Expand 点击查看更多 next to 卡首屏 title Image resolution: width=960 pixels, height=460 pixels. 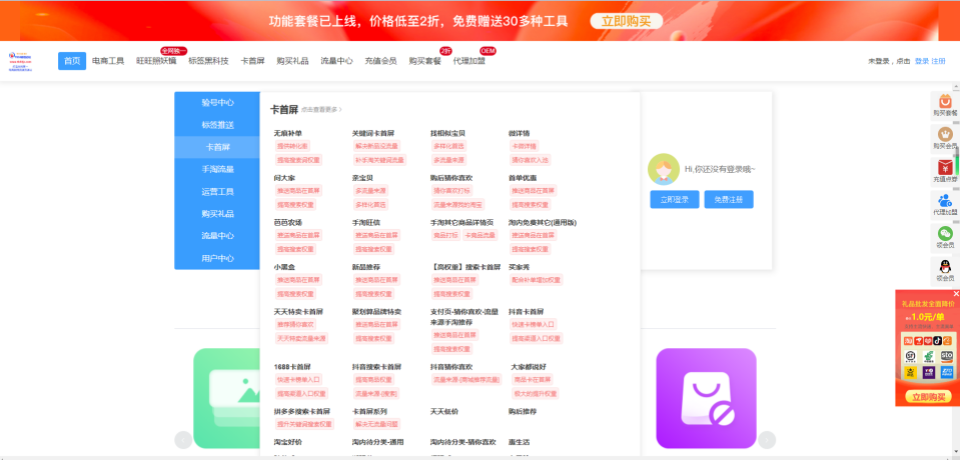(321, 110)
